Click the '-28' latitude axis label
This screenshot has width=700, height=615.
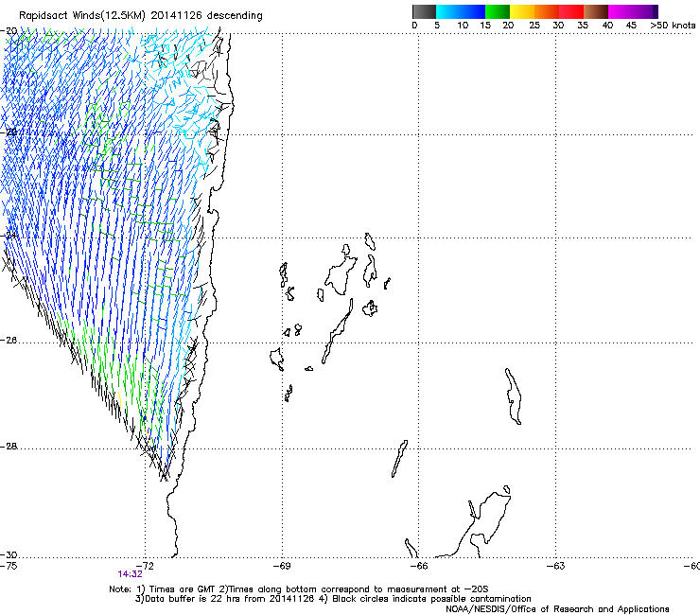click(9, 447)
